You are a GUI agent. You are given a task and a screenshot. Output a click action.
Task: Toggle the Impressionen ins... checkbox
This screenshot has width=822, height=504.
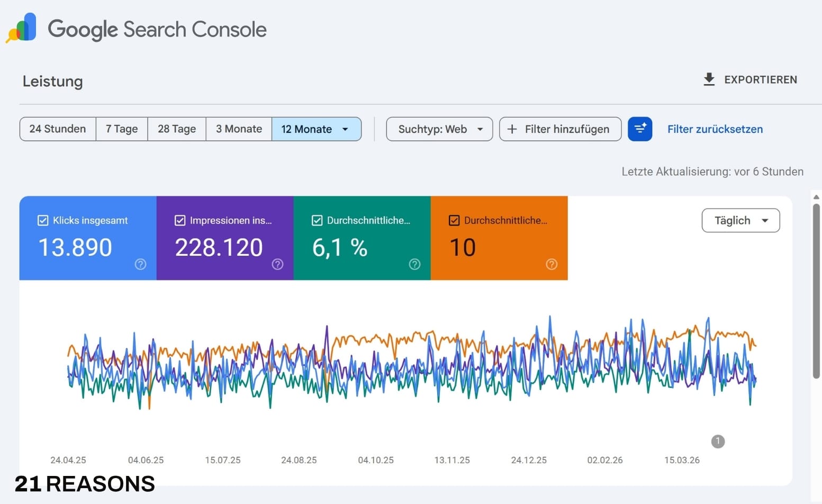(180, 220)
